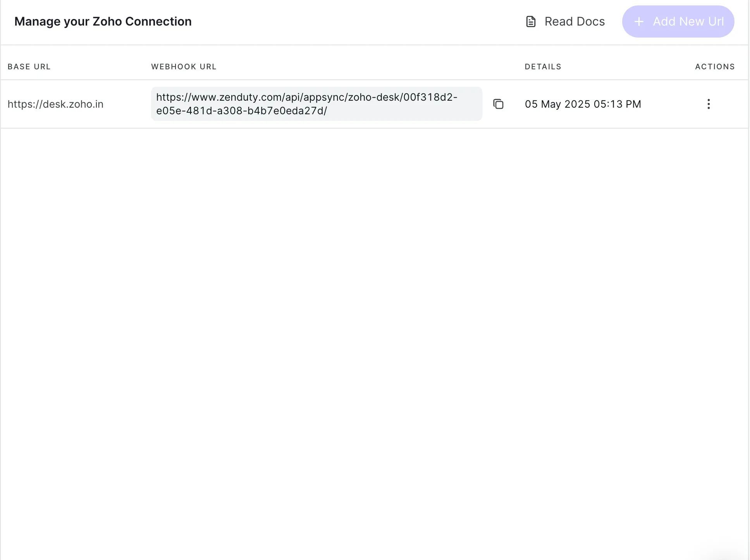Open the three-dot actions menu for desk.zoho.in
This screenshot has width=750, height=560.
[709, 104]
